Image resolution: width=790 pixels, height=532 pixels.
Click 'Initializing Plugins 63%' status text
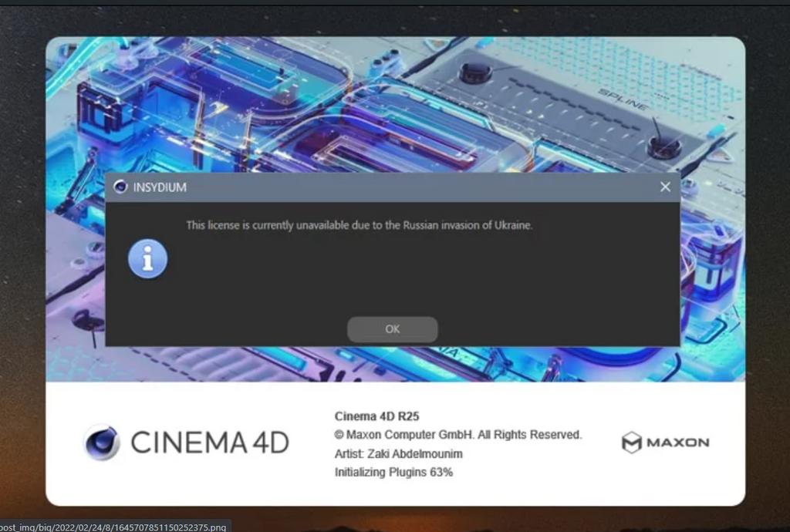(x=393, y=472)
